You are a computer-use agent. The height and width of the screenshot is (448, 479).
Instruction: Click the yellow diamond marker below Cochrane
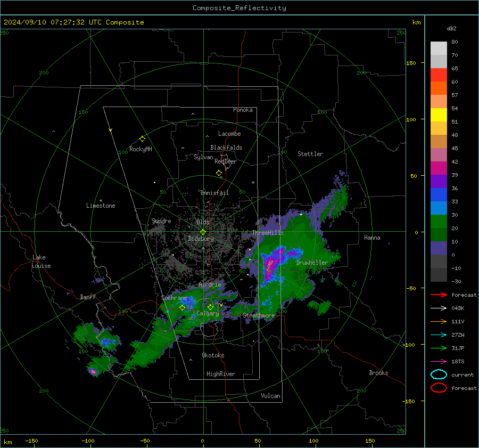(x=183, y=308)
